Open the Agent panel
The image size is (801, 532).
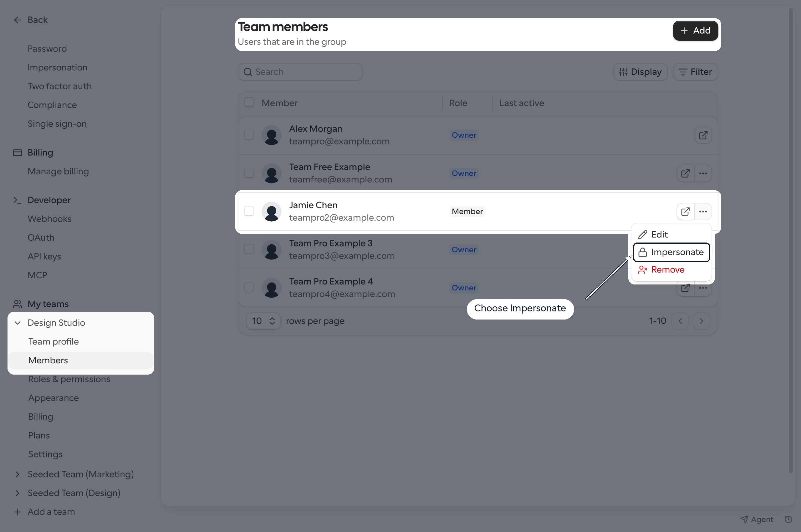click(757, 519)
